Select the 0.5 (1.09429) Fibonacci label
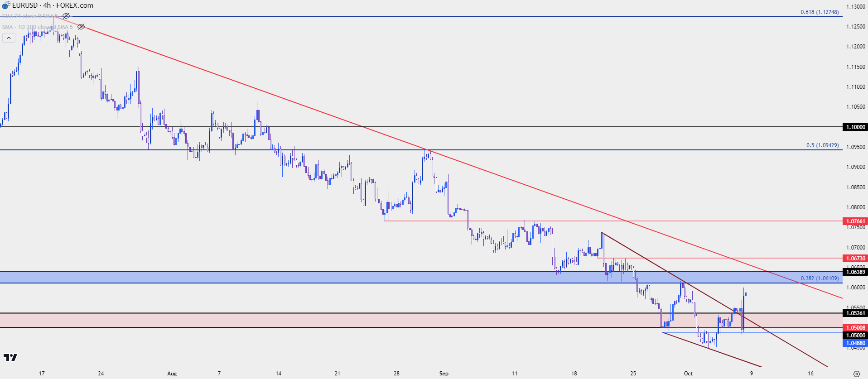868x379 pixels. click(822, 145)
